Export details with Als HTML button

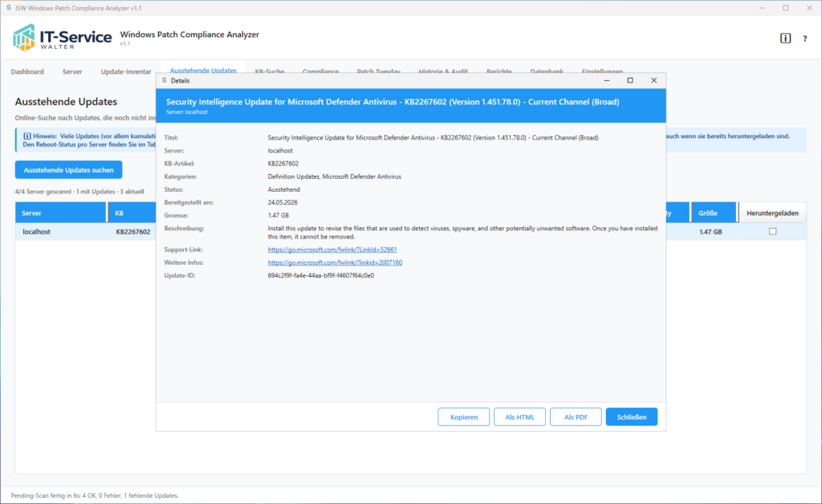(x=519, y=417)
